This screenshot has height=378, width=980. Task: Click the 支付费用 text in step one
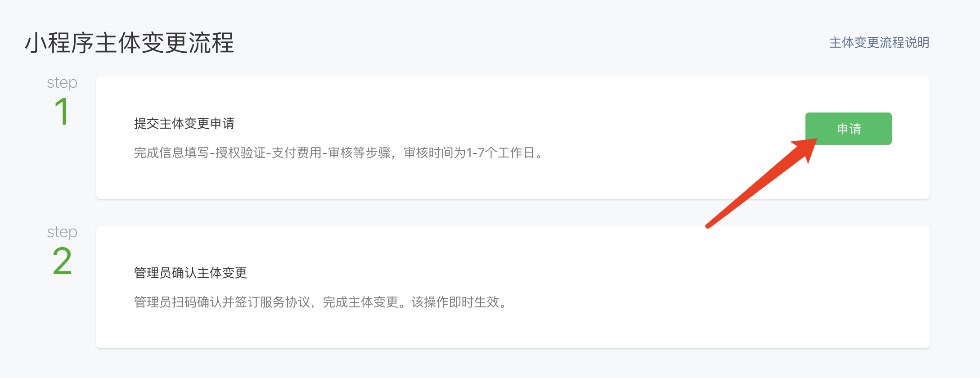click(x=297, y=153)
